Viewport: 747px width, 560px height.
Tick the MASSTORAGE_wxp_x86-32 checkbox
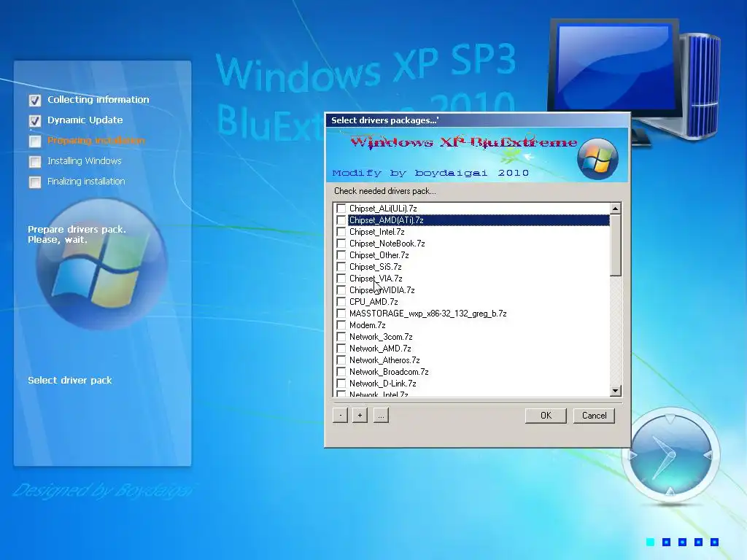[341, 314]
